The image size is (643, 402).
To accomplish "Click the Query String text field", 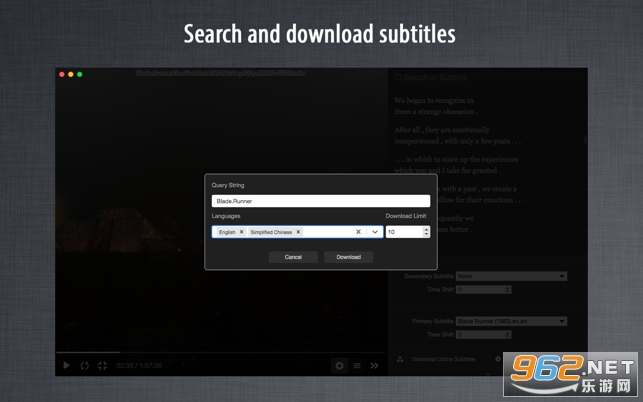I will click(x=320, y=201).
